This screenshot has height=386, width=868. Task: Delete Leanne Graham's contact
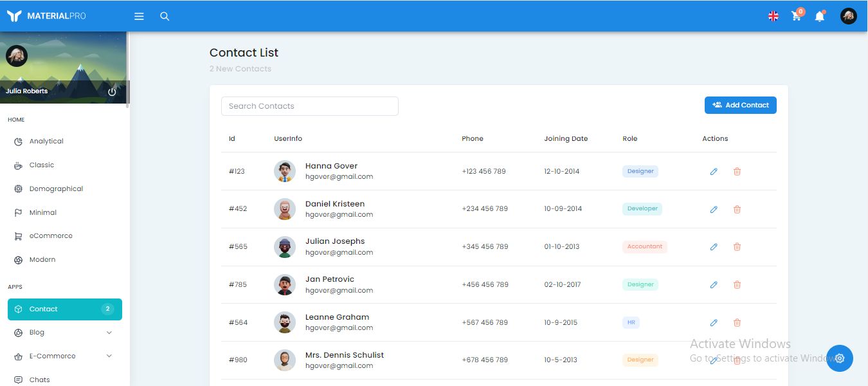(737, 323)
